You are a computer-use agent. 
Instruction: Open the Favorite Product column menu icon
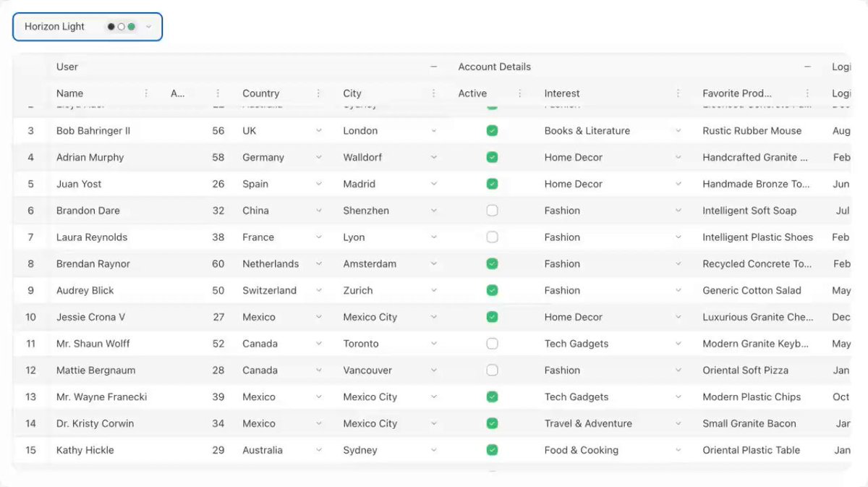pos(807,93)
